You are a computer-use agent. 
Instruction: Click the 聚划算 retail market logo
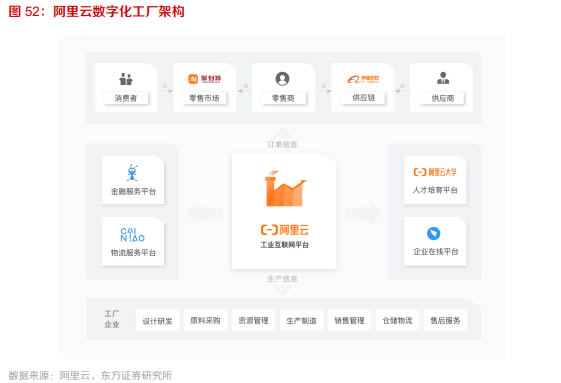point(204,79)
